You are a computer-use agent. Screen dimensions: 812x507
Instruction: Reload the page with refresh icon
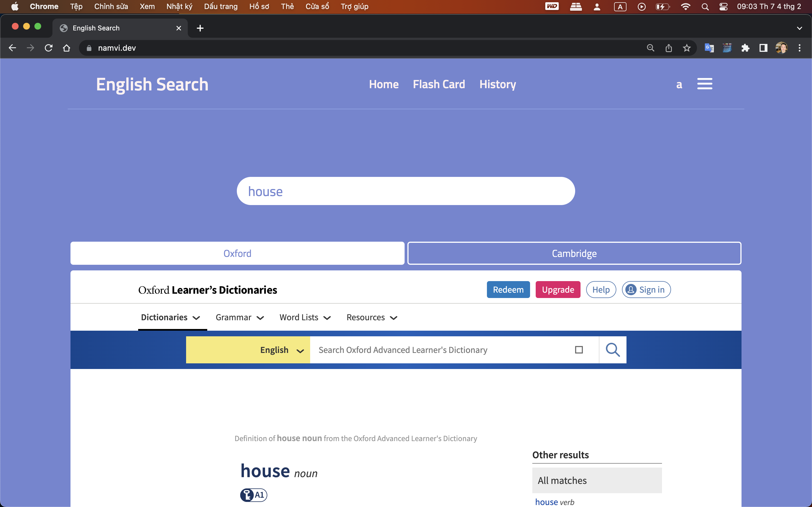49,48
